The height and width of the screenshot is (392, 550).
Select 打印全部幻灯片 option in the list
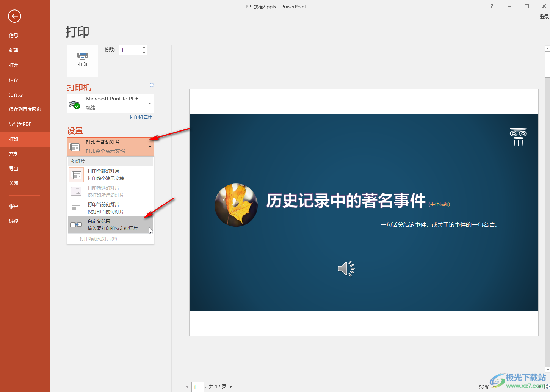(111, 175)
